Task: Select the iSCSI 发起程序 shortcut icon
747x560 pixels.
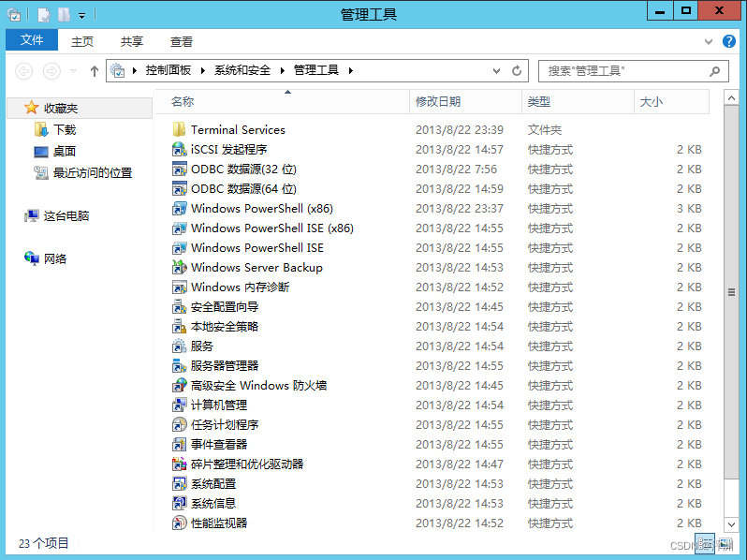Action: 179,149
